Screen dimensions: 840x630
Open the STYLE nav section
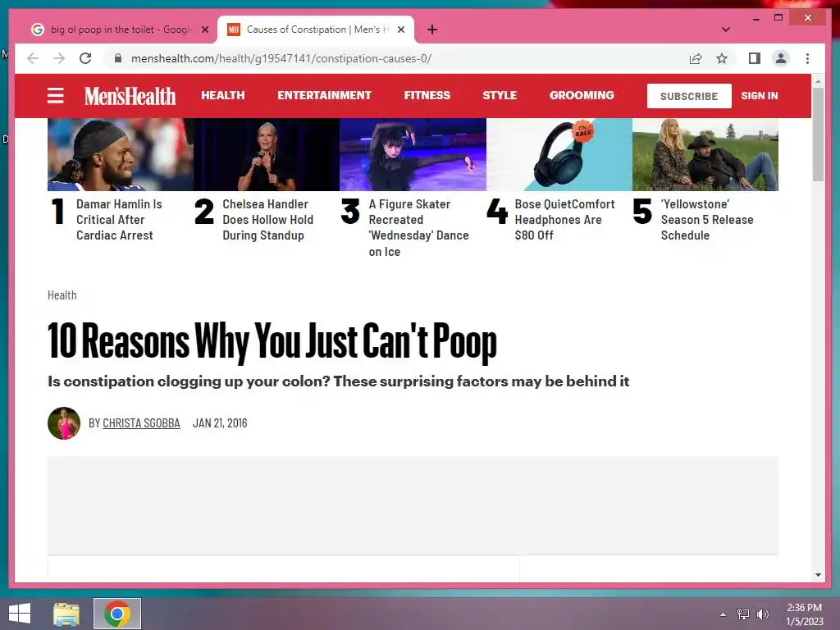(x=500, y=95)
